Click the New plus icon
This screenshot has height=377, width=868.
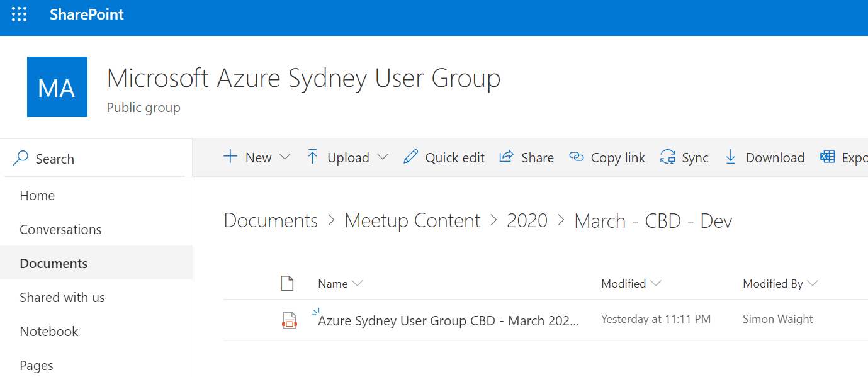[x=231, y=157]
